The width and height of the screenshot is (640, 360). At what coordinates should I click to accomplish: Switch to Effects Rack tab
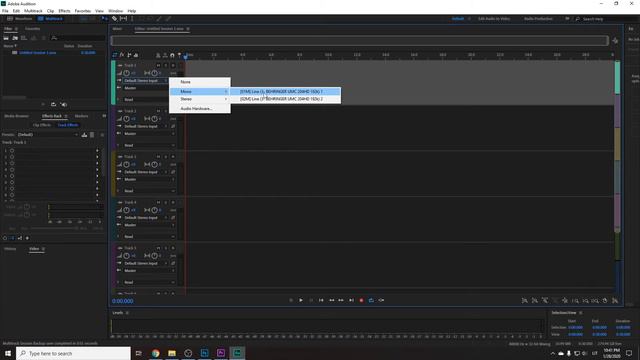click(x=52, y=116)
